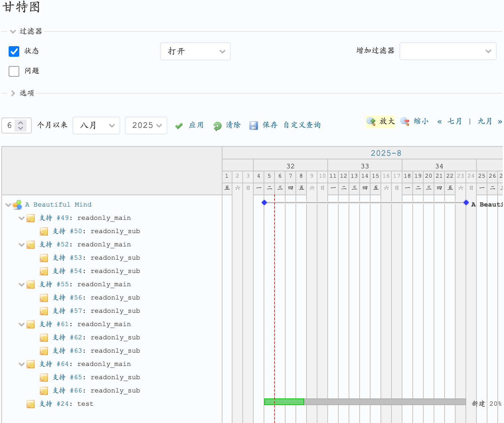Viewport: 504px width, 423px height.
Task: Click the green checkmark Apply icon
Action: [x=179, y=126]
